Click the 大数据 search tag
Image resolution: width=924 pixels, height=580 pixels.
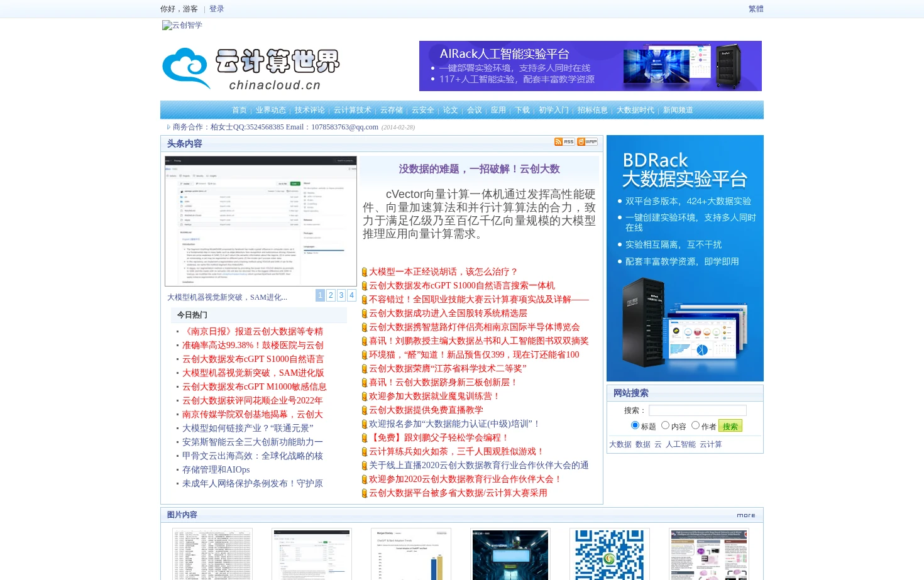click(620, 444)
